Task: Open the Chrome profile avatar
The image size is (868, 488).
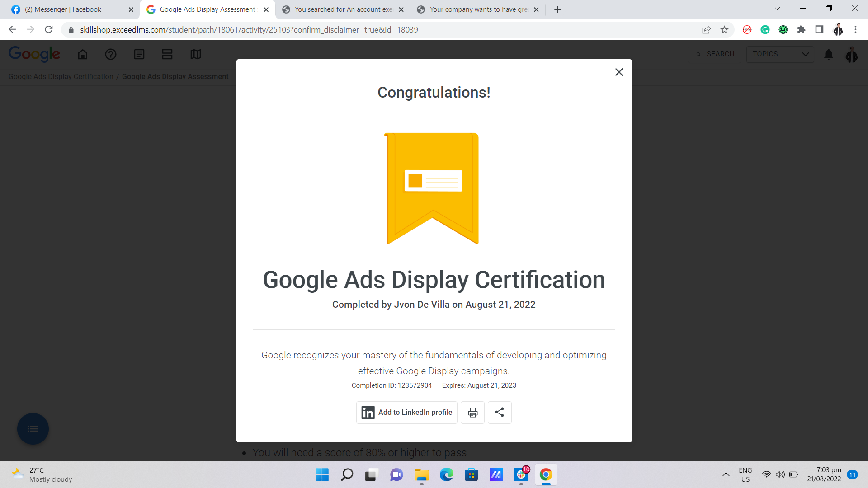Action: click(x=838, y=30)
